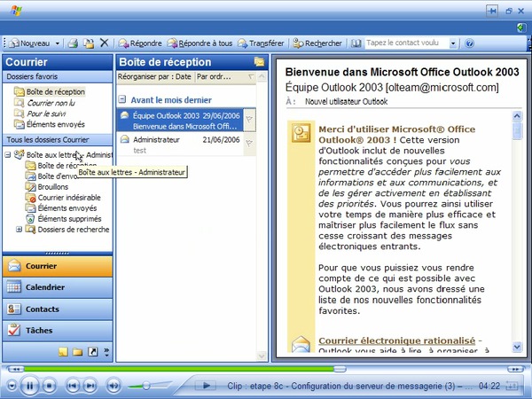The width and height of the screenshot is (532, 399).
Task: Open Outlook help question-mark icon
Action: coord(469,43)
